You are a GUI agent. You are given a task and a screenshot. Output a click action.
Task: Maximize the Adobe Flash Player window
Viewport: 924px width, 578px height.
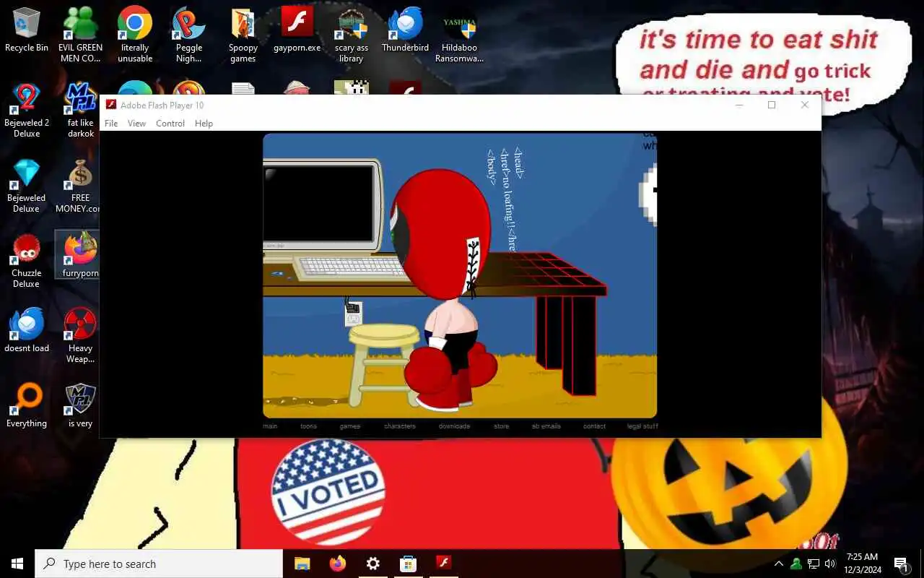772,105
